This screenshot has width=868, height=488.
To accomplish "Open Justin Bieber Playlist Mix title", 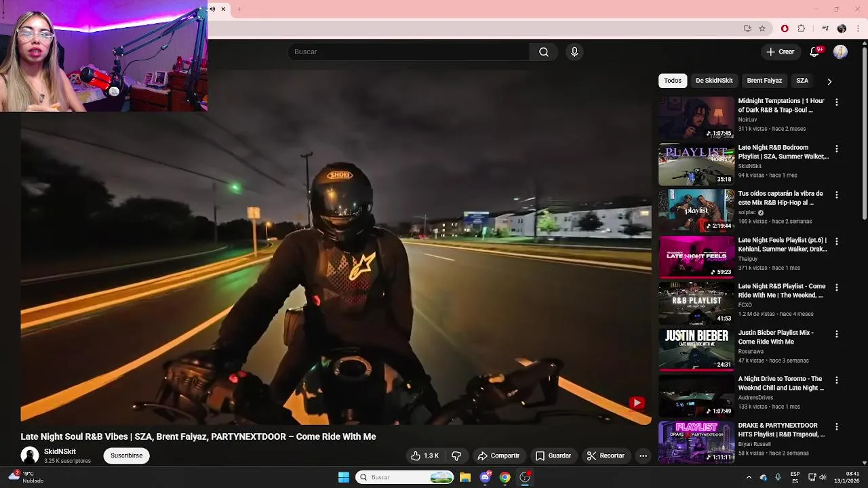I will click(776, 338).
